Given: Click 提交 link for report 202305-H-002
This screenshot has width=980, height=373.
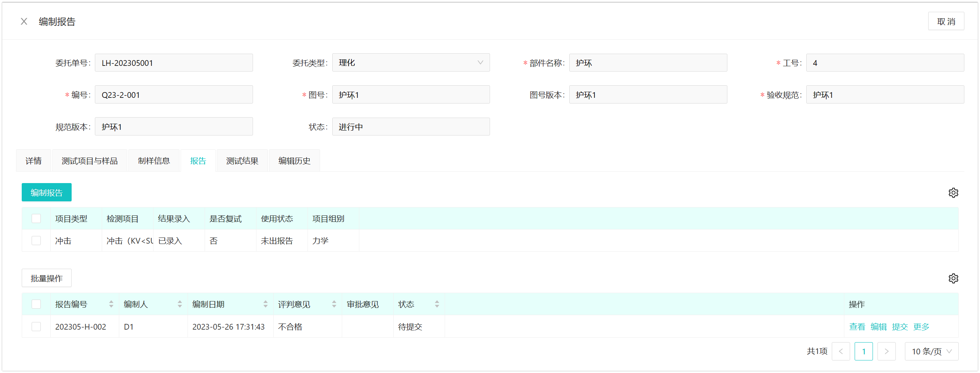Looking at the screenshot, I should 900,327.
